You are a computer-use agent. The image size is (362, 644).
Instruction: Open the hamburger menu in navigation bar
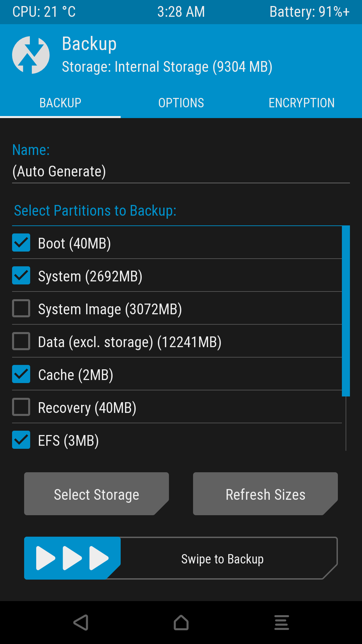tap(281, 622)
